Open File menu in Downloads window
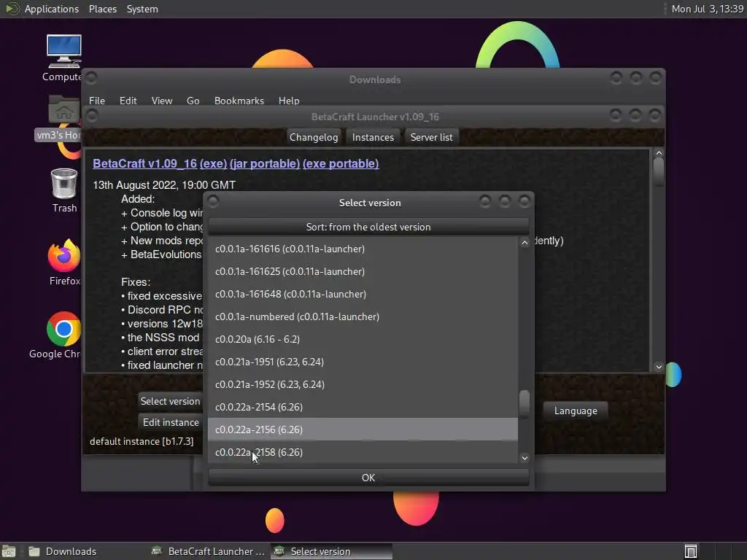 tap(97, 101)
